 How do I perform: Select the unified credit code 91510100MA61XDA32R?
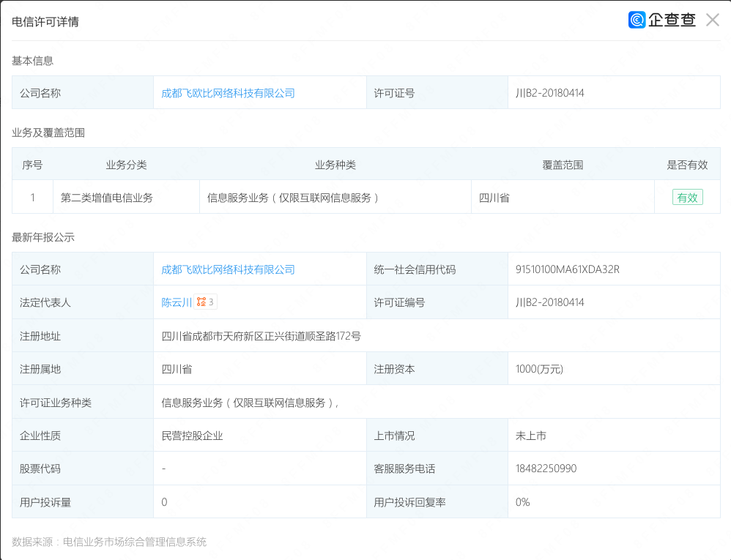coord(567,269)
